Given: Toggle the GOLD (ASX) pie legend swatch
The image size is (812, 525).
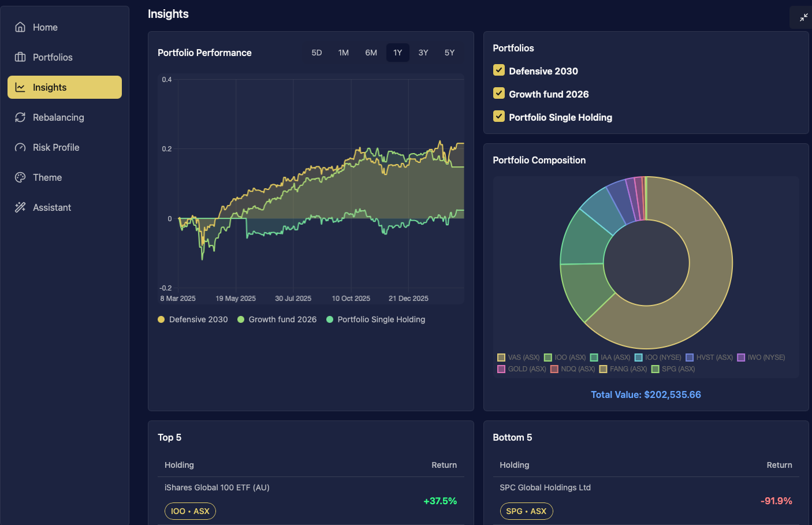Looking at the screenshot, I should click(x=501, y=369).
